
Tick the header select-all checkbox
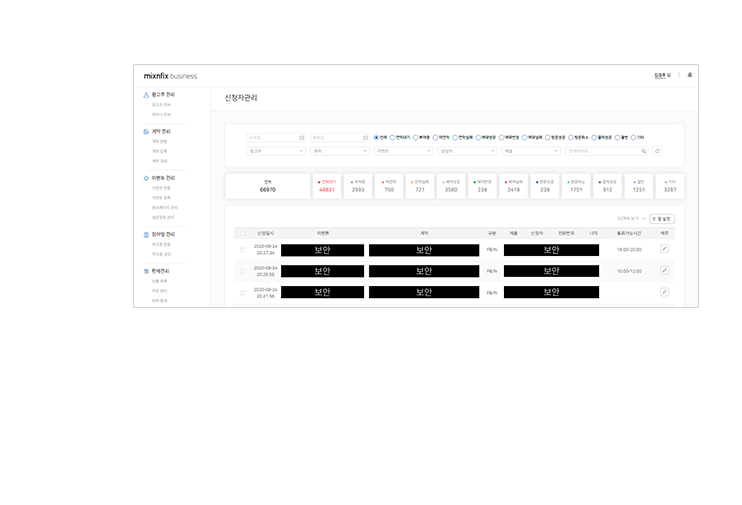242,233
